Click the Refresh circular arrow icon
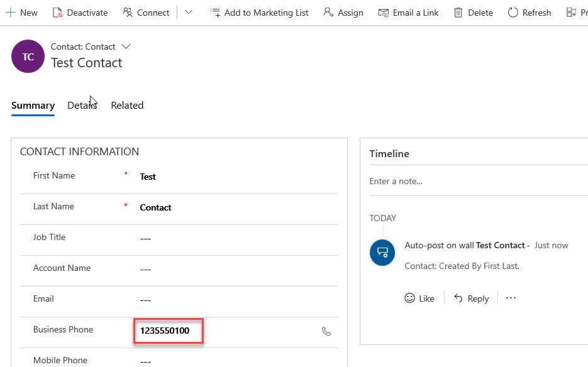 point(513,13)
